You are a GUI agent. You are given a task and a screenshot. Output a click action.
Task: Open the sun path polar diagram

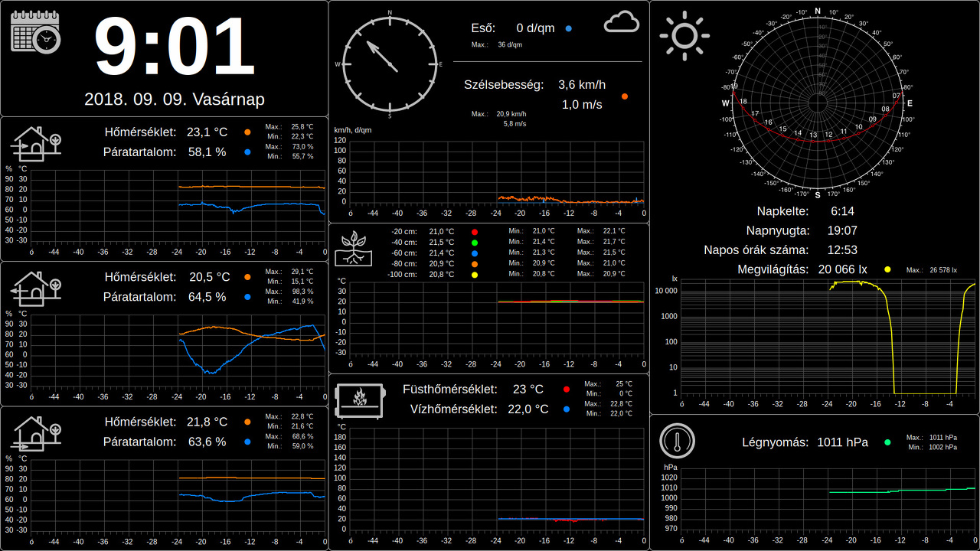[818, 102]
